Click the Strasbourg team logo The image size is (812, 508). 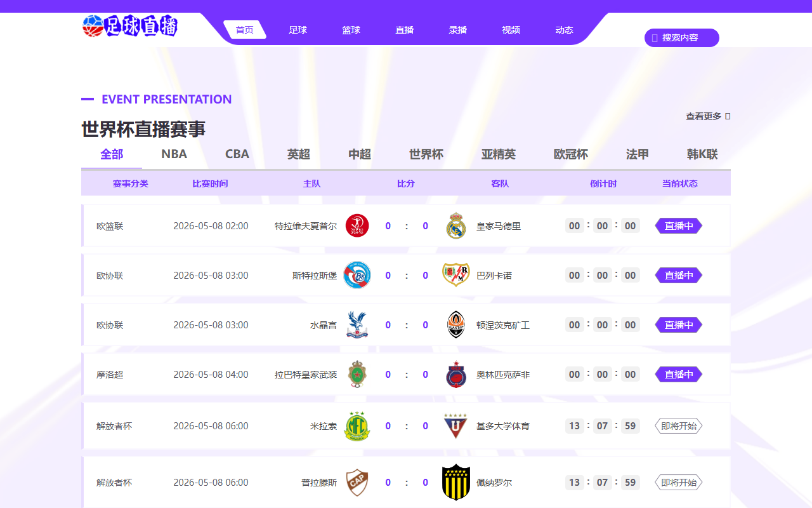(357, 275)
